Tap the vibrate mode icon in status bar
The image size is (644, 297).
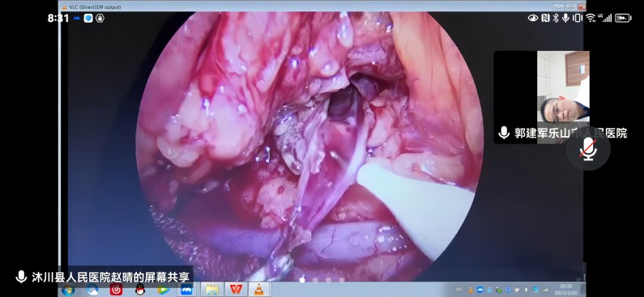click(578, 18)
